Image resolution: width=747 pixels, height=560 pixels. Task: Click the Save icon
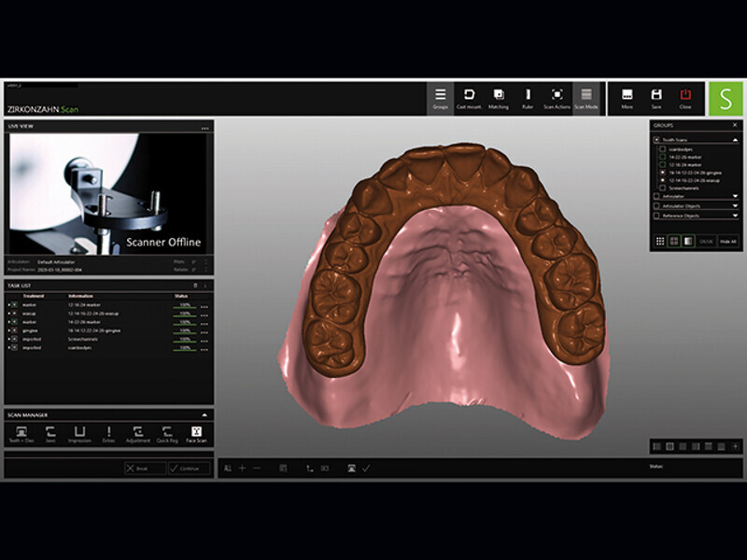point(656,98)
